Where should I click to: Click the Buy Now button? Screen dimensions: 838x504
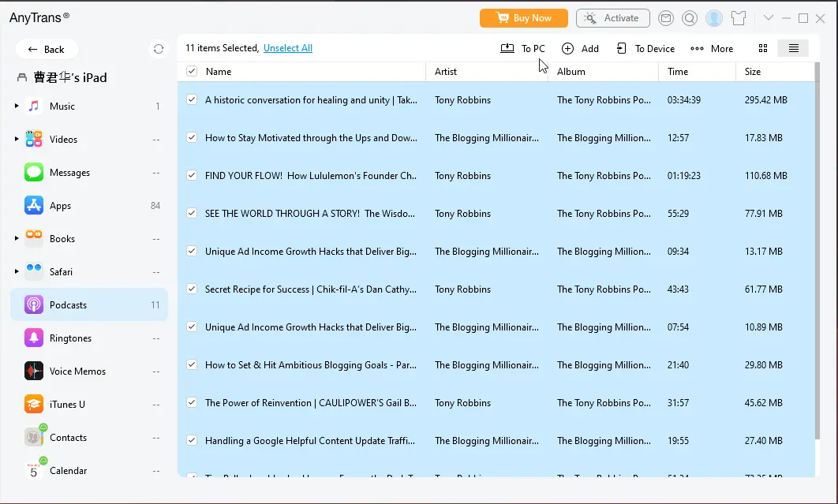point(524,18)
